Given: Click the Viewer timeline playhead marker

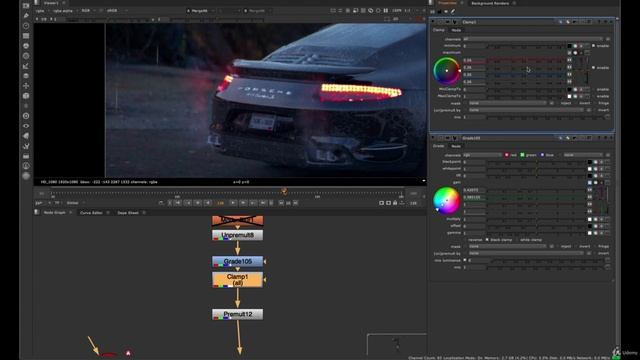Looking at the screenshot, I should (x=284, y=191).
